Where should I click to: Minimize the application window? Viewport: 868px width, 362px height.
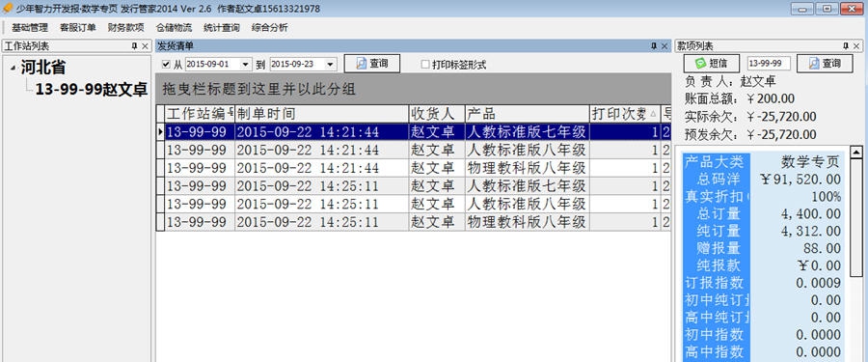(802, 9)
